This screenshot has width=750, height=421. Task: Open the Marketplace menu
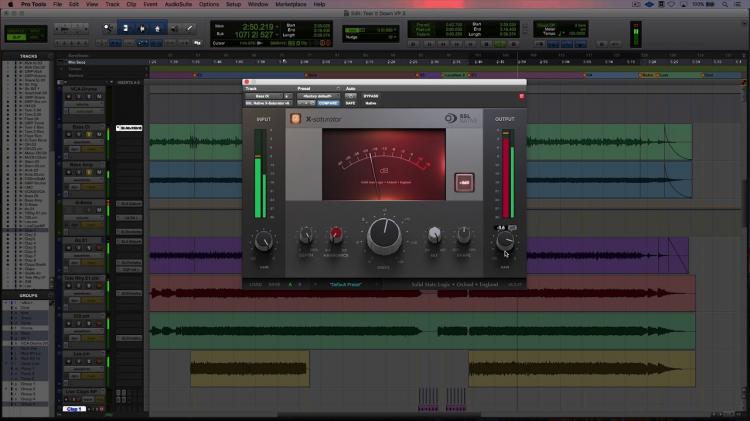[x=291, y=4]
